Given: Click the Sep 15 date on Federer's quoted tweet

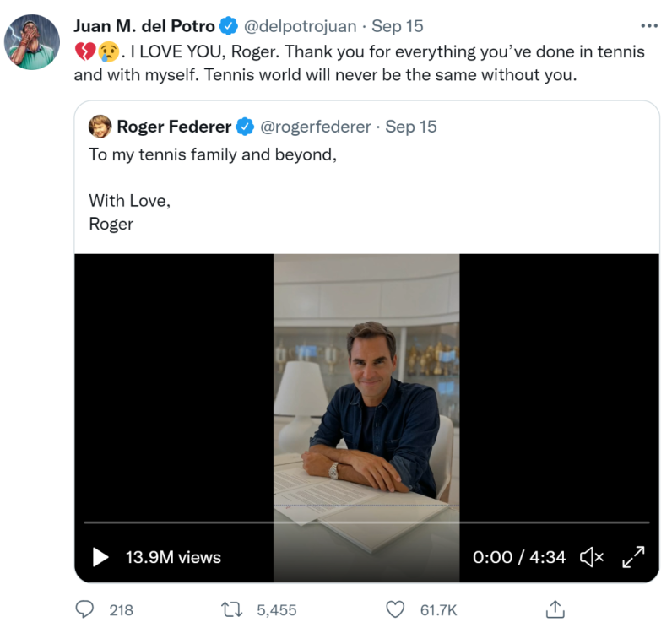Looking at the screenshot, I should click(x=411, y=127).
